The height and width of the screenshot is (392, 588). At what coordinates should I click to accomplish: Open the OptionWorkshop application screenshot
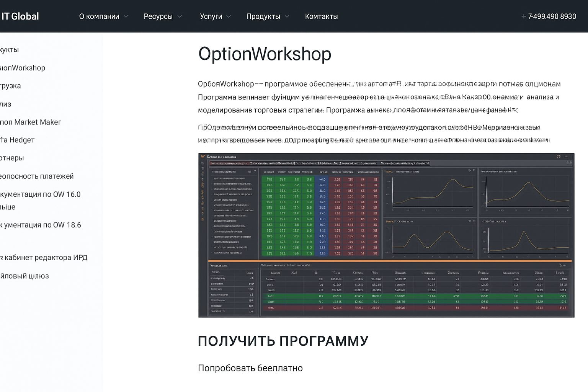(386, 235)
